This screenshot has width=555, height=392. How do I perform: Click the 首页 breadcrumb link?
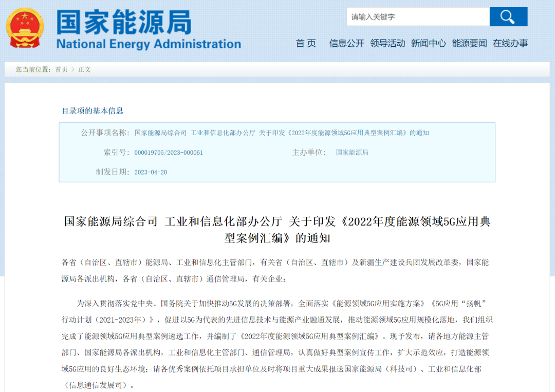pyautogui.click(x=61, y=69)
